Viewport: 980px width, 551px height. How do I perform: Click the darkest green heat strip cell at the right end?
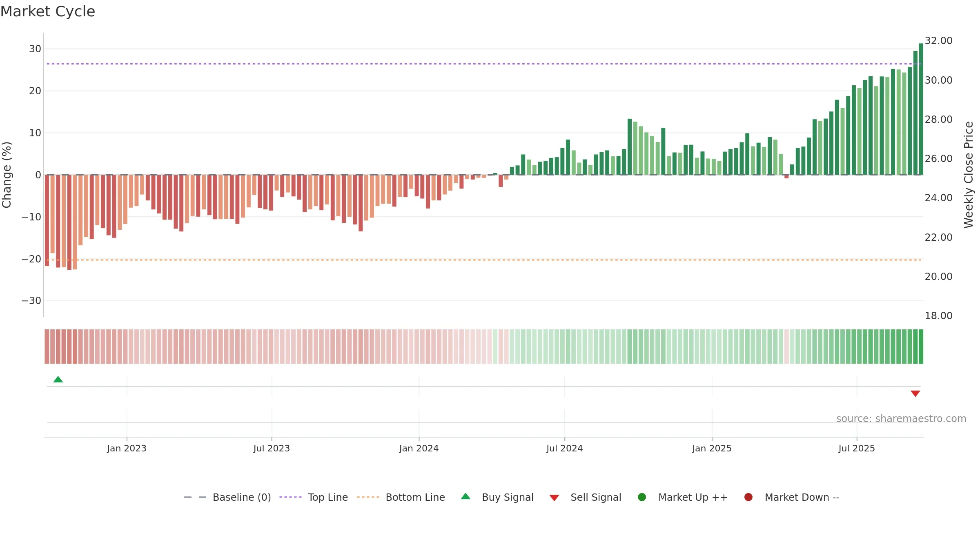921,346
